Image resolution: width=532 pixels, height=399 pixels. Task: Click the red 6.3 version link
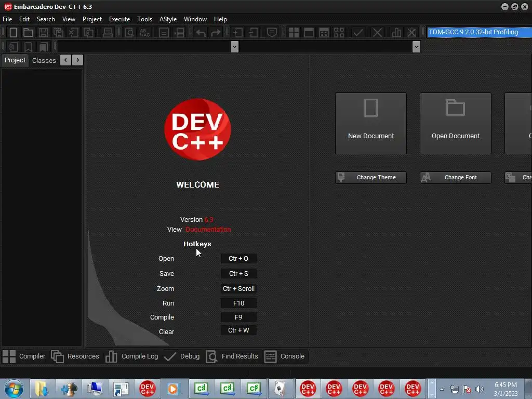[x=209, y=220]
